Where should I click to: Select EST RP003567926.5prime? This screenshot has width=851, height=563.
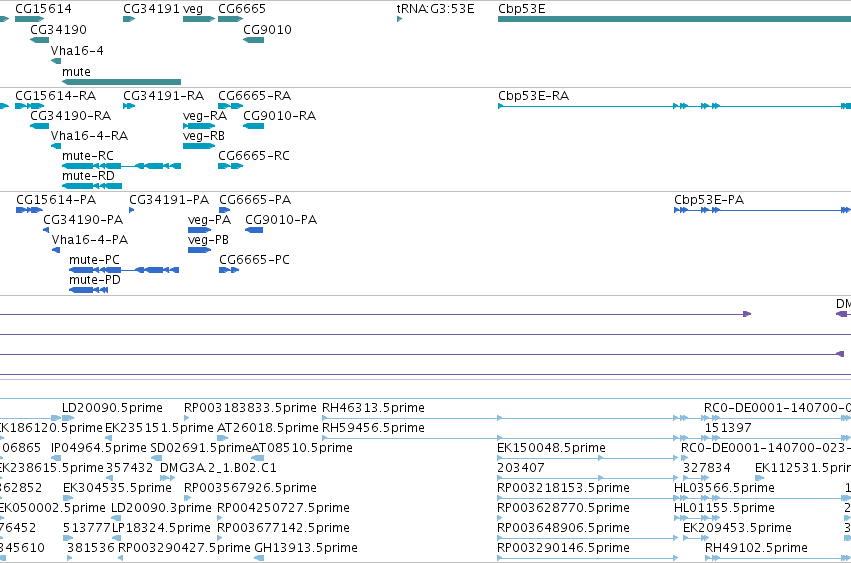click(x=250, y=488)
